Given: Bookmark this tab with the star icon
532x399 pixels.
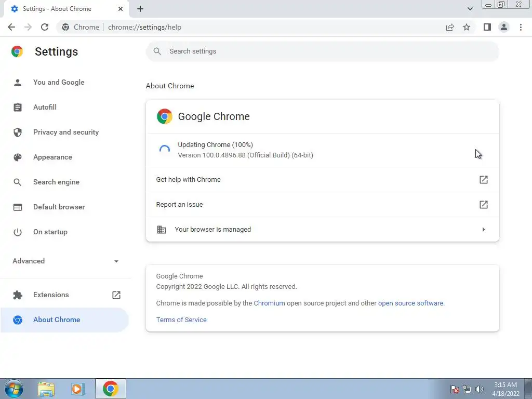Looking at the screenshot, I should 467,27.
